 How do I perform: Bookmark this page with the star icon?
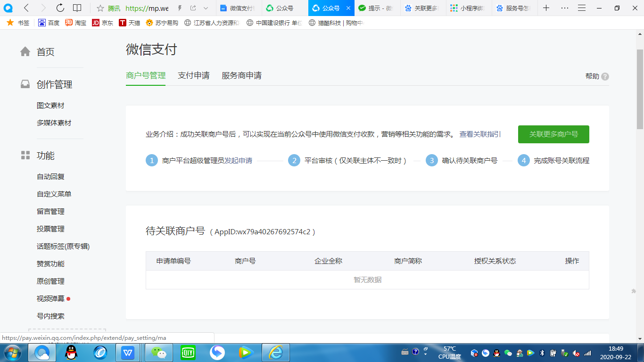100,8
